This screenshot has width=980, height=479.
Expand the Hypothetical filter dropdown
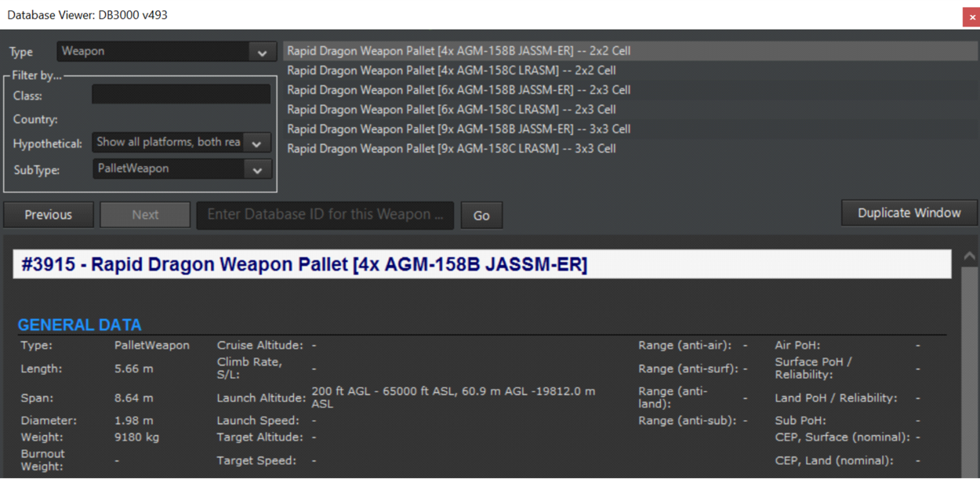pos(182,143)
